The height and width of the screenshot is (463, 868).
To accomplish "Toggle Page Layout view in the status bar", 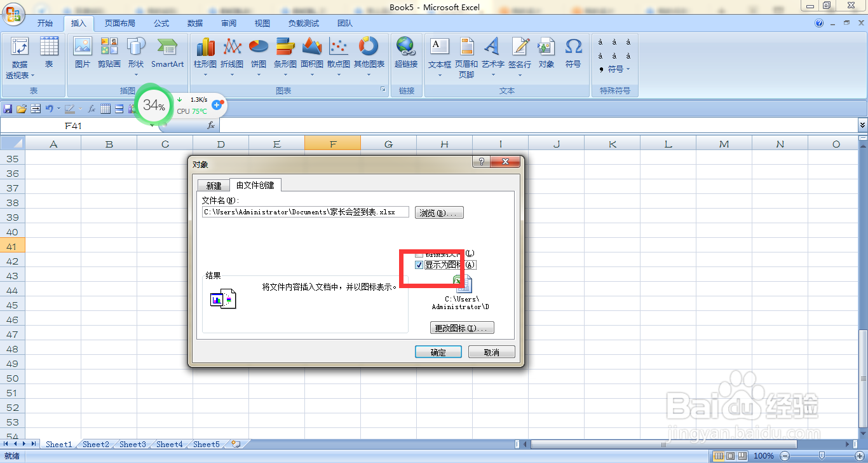I will pyautogui.click(x=730, y=455).
